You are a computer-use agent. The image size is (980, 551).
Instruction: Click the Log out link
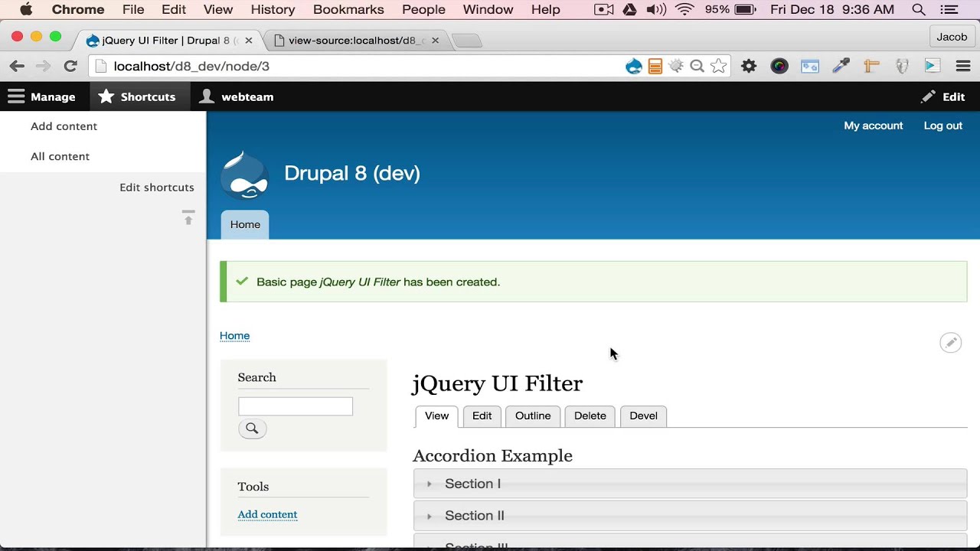pos(943,126)
